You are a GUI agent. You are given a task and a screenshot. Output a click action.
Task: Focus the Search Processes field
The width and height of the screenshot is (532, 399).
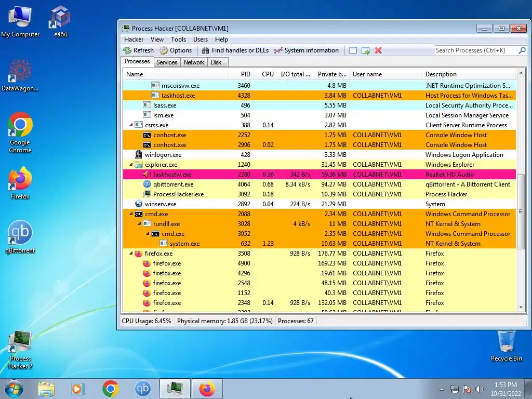click(x=476, y=50)
